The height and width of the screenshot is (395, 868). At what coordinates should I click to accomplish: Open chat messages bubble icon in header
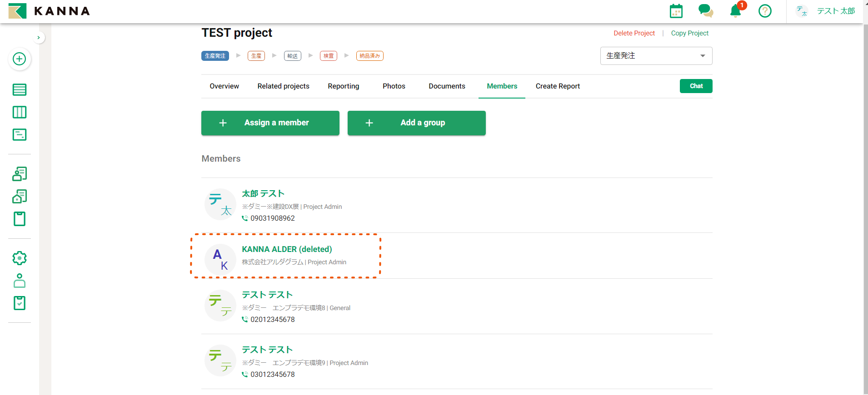705,11
